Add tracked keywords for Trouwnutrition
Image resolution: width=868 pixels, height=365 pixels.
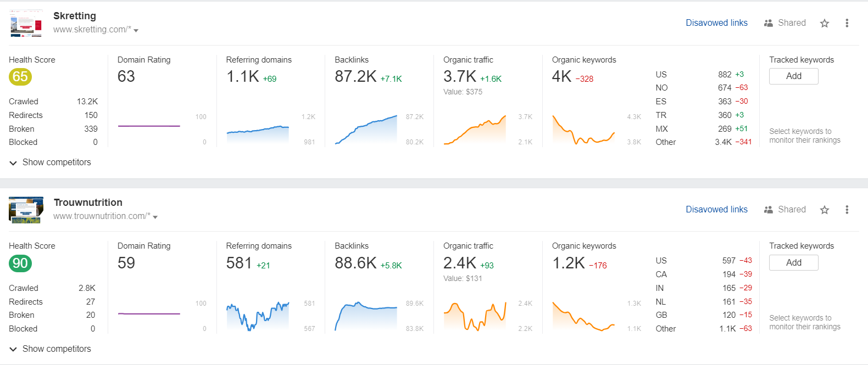click(793, 263)
